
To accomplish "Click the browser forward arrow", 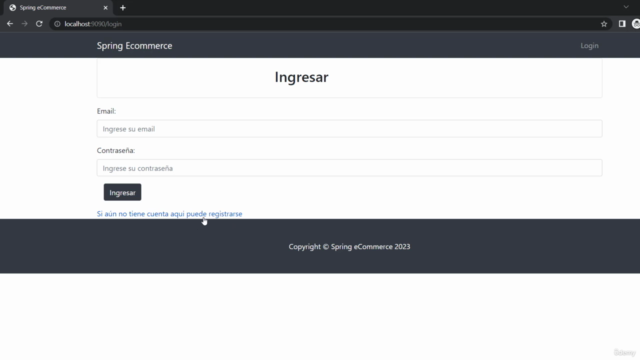I will tap(24, 24).
